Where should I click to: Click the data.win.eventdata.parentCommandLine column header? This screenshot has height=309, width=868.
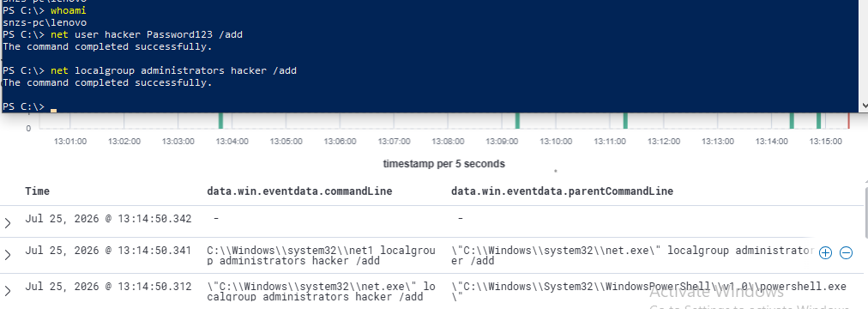pyautogui.click(x=562, y=191)
